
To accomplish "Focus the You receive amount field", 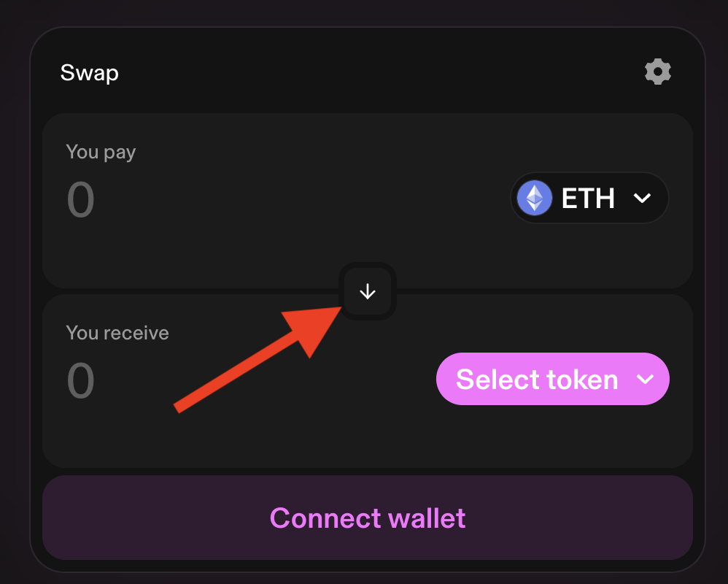I will (x=81, y=380).
